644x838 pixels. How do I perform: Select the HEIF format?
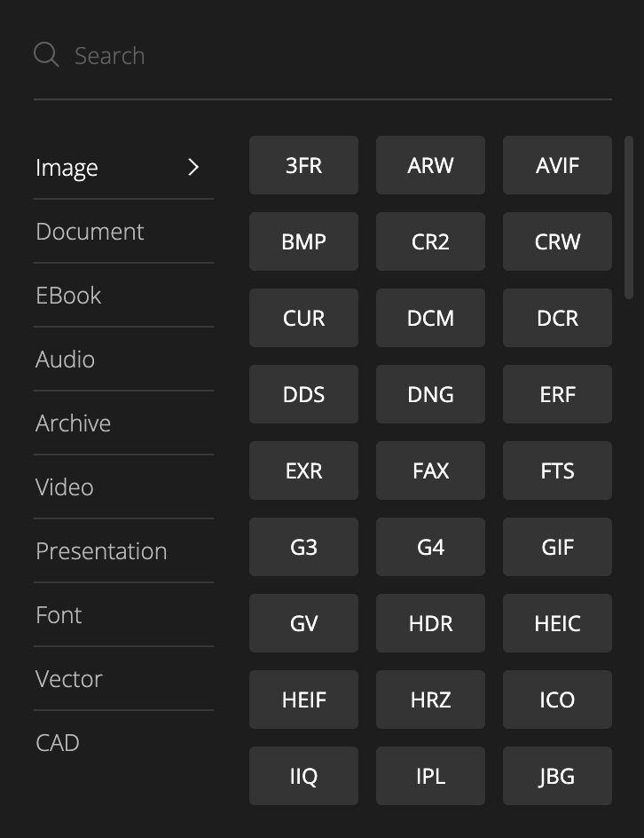coord(304,700)
